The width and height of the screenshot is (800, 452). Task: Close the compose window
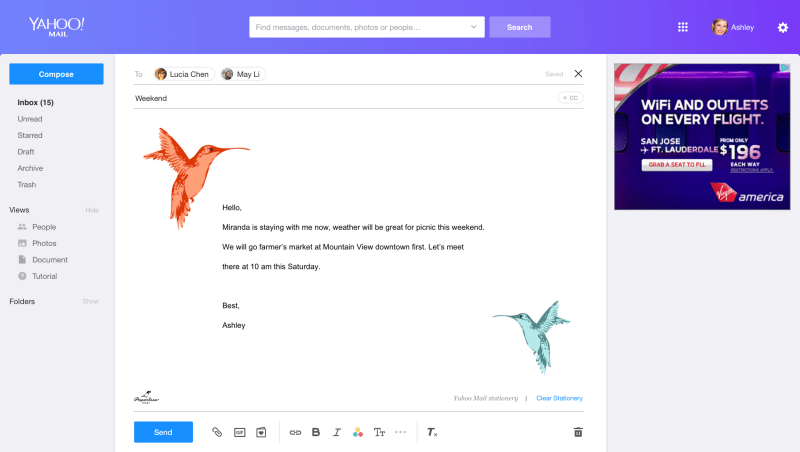[578, 73]
